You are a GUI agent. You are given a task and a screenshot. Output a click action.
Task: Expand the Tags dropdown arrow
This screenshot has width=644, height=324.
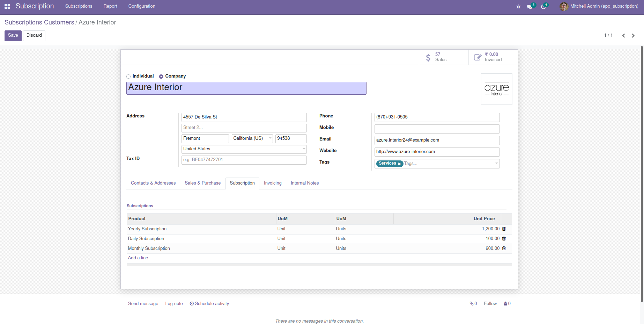(x=496, y=164)
